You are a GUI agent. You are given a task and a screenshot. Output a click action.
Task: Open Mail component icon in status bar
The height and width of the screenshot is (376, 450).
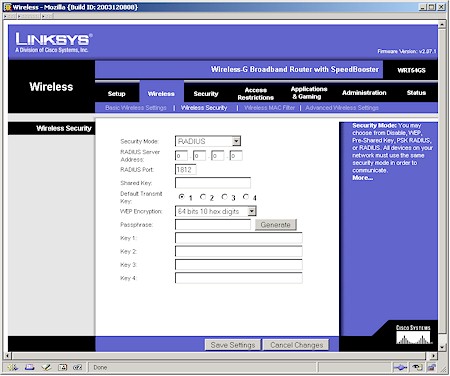(x=30, y=367)
